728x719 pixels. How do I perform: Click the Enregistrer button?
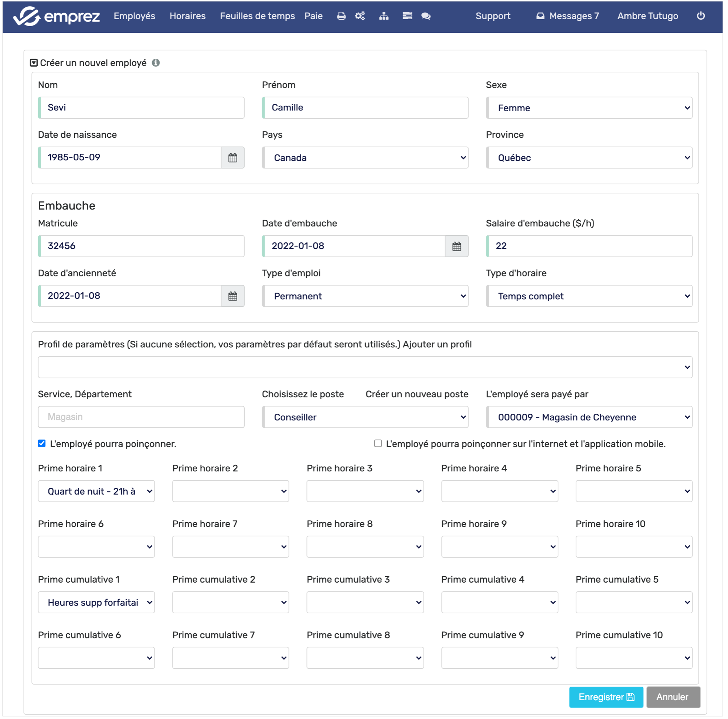(606, 697)
